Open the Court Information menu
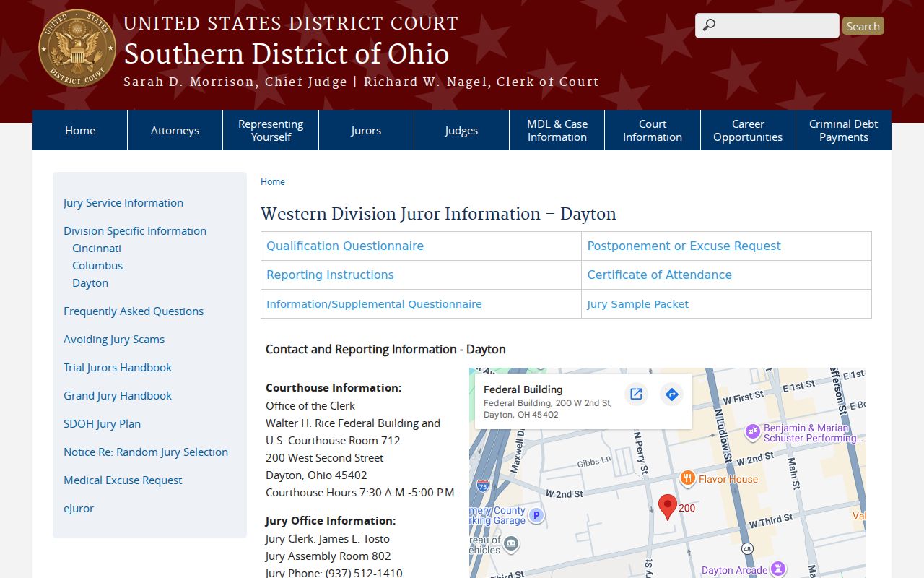924x578 pixels. pos(653,130)
